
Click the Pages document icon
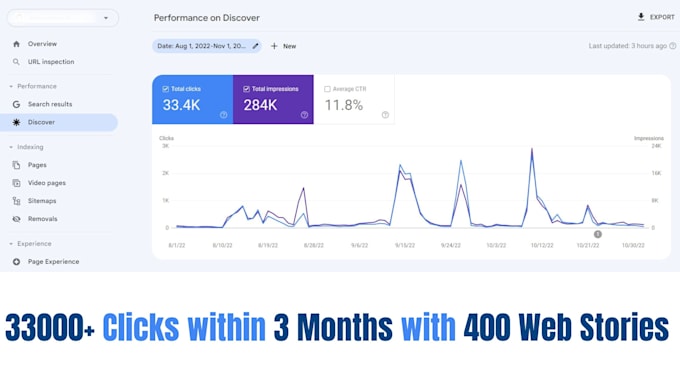[16, 165]
